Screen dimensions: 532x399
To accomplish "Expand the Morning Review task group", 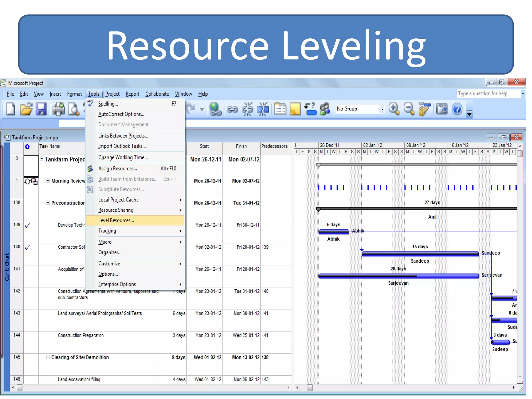I will [48, 181].
